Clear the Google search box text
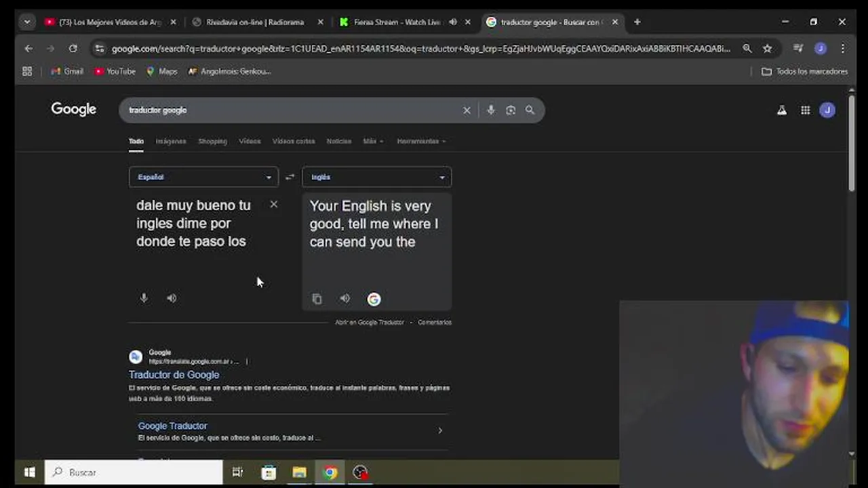Image resolution: width=868 pixels, height=488 pixels. pyautogui.click(x=467, y=110)
